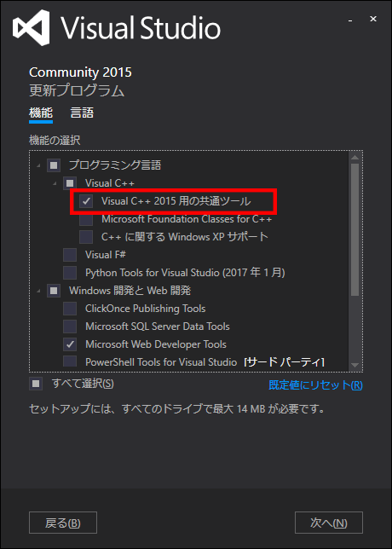The width and height of the screenshot is (392, 549).
Task: Click the scrollbar down arrow in feature list
Action: click(x=355, y=365)
